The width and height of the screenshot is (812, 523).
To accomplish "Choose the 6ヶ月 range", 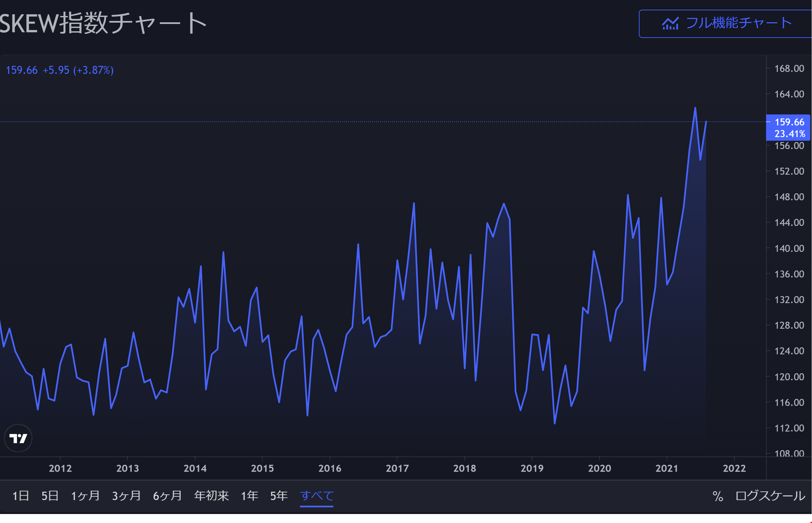I will pyautogui.click(x=167, y=496).
